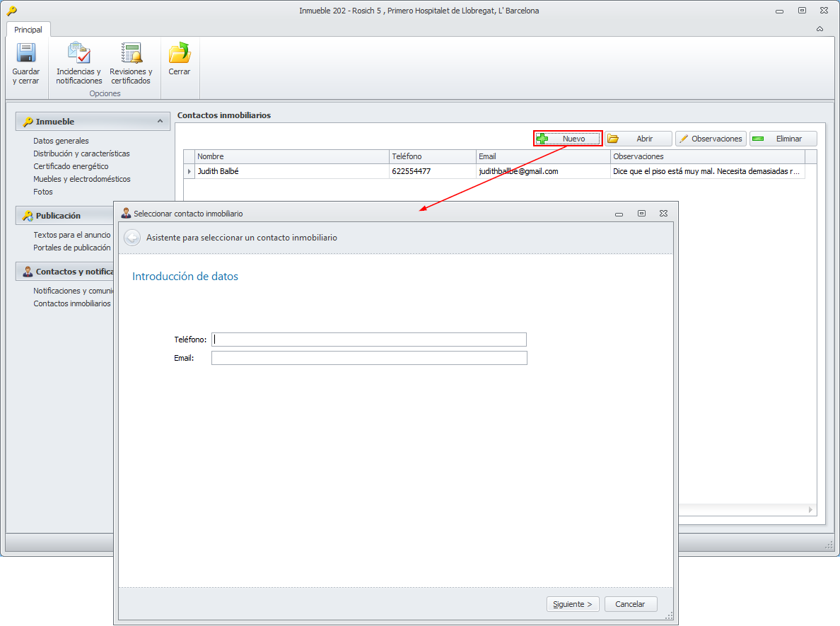Sort contacts by the Nombre column header
The width and height of the screenshot is (840, 626).
[291, 156]
